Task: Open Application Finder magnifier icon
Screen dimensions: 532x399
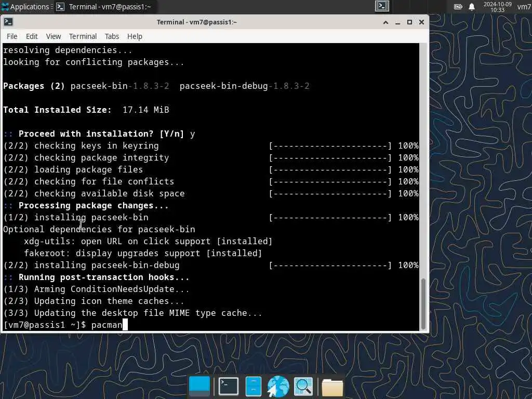Action: click(x=303, y=386)
